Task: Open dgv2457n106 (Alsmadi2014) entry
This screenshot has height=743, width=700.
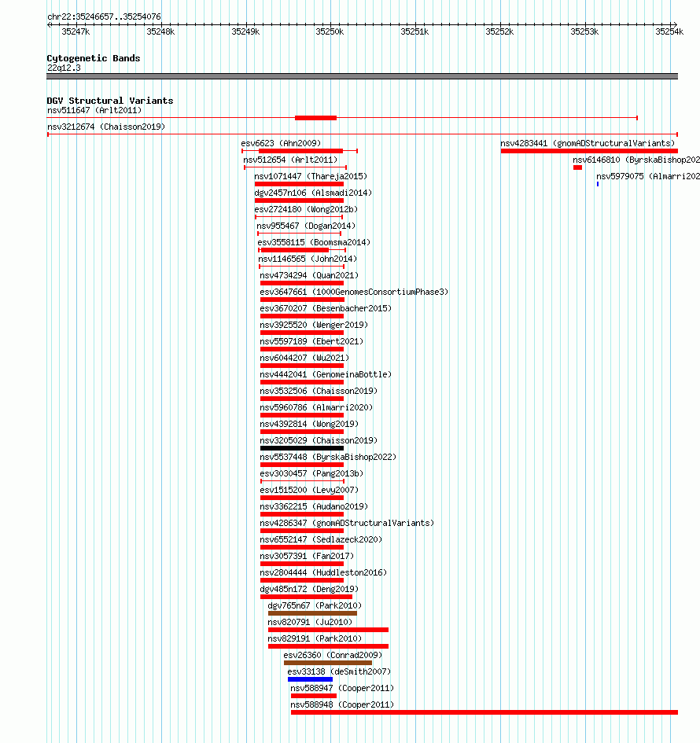Action: click(x=313, y=193)
